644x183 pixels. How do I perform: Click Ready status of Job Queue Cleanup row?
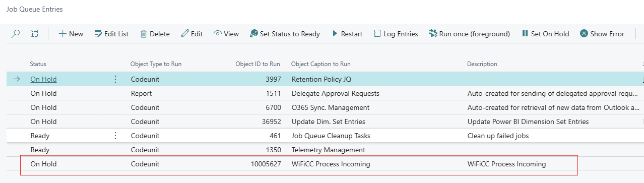(x=40, y=136)
